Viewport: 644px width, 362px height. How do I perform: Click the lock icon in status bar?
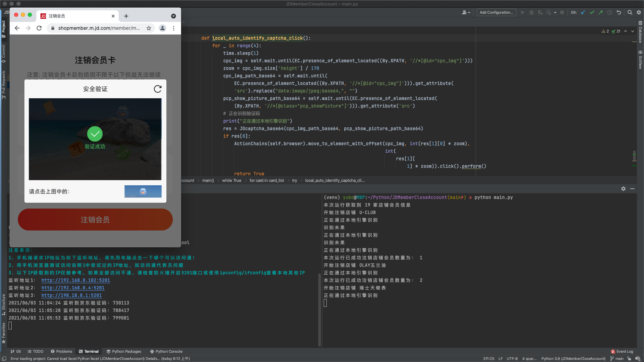pos(629,359)
